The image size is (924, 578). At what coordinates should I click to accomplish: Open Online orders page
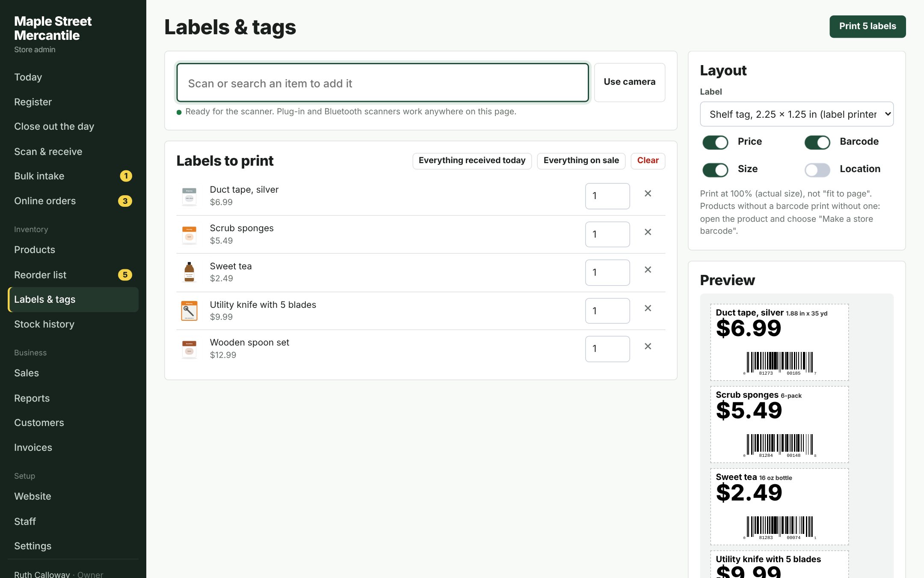(73, 201)
